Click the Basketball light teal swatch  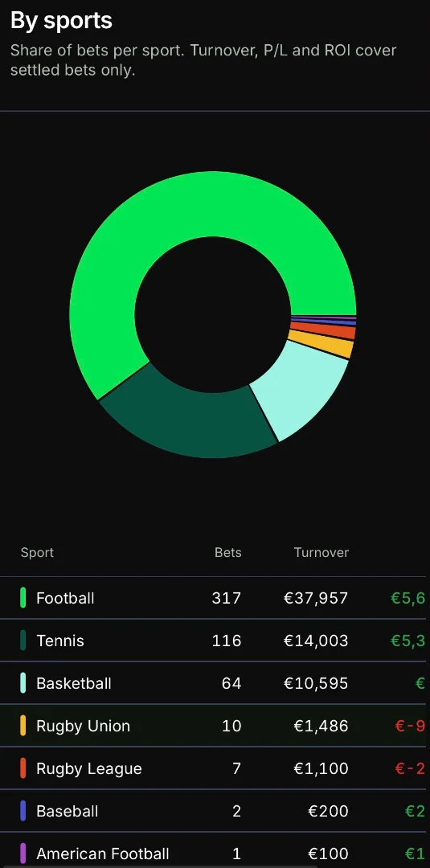(23, 683)
